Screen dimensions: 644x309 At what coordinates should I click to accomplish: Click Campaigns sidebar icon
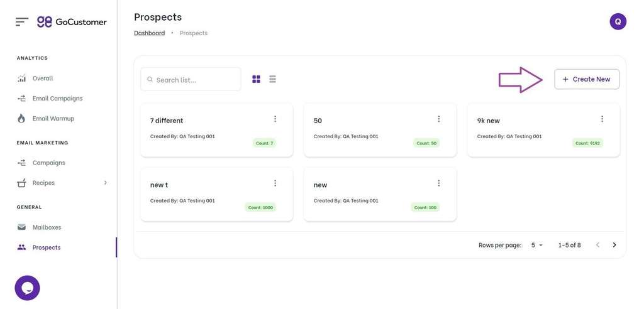[22, 163]
